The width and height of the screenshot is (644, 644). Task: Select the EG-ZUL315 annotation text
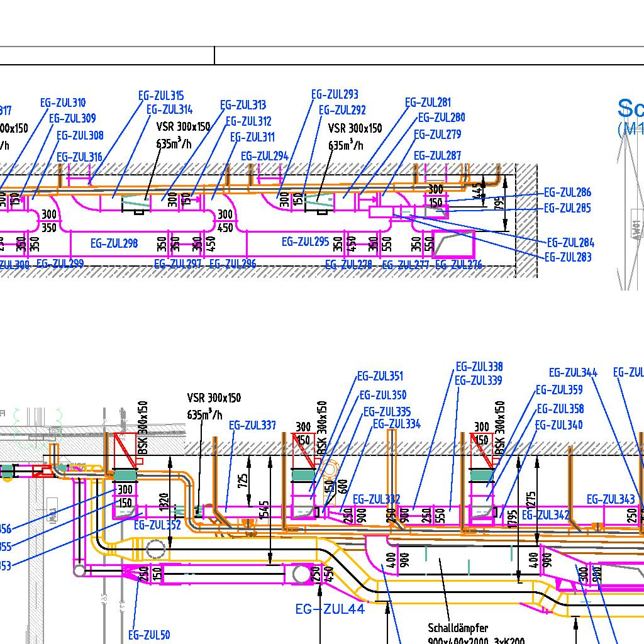coord(161,96)
